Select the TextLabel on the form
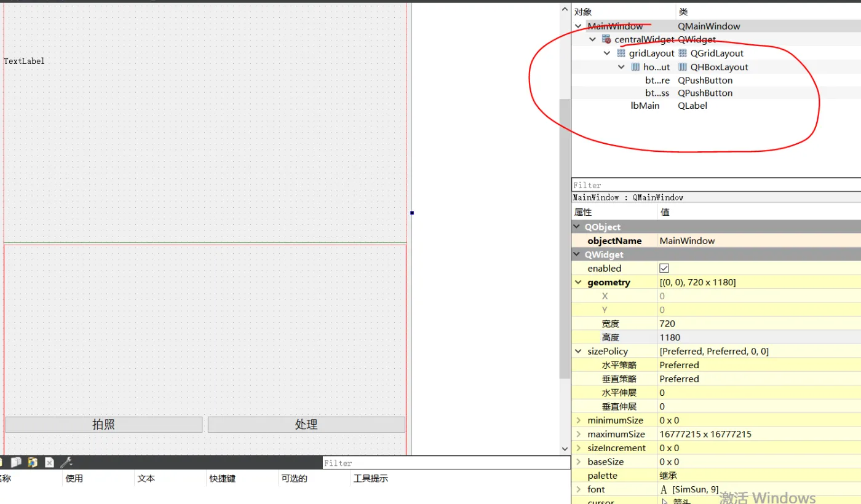The image size is (861, 504). click(24, 61)
